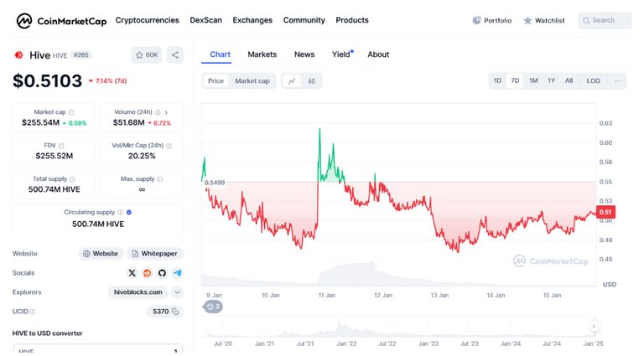644x356 pixels.
Task: Click the Hive red logo icon
Action: pyautogui.click(x=19, y=55)
